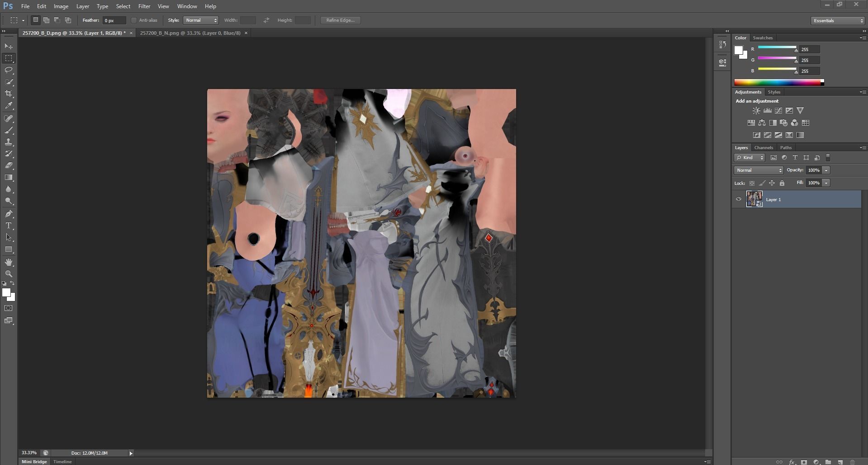Add a Color Balance adjustment
The image size is (868, 465).
(x=762, y=123)
